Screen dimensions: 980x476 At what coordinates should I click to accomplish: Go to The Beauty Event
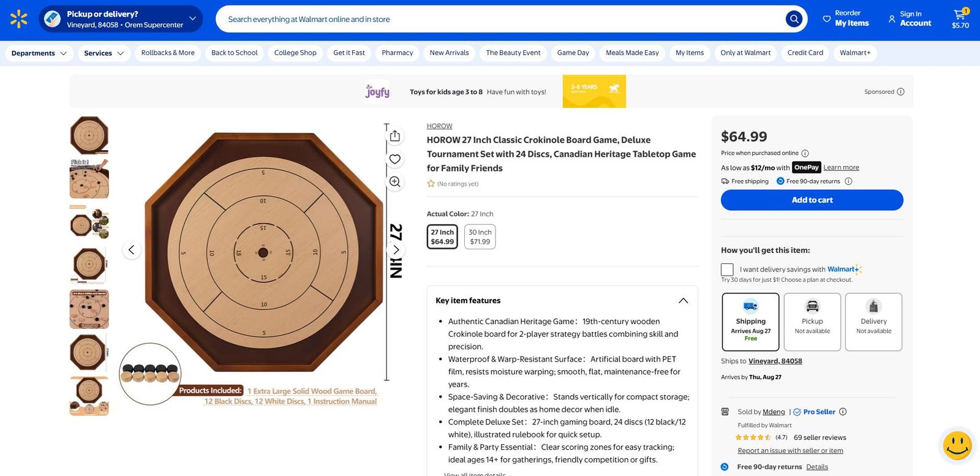tap(513, 53)
